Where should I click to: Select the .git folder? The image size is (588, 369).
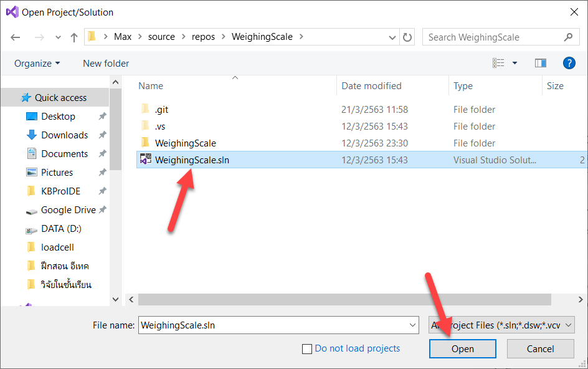point(361,110)
